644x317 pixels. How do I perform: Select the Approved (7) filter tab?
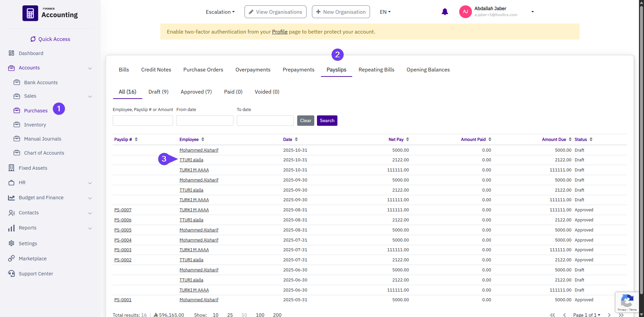196,92
